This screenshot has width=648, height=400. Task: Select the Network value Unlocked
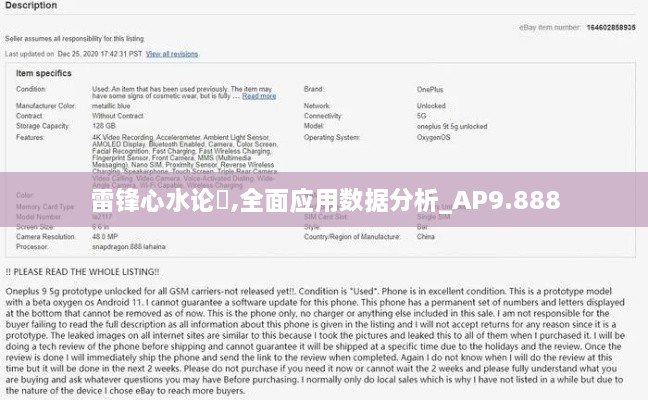click(431, 106)
